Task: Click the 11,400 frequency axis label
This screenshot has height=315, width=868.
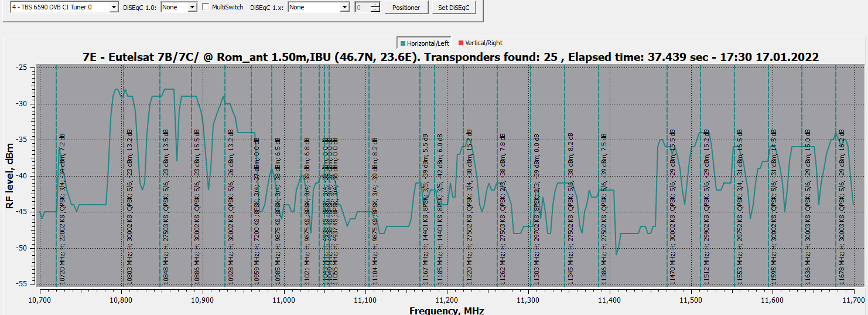Action: click(610, 299)
